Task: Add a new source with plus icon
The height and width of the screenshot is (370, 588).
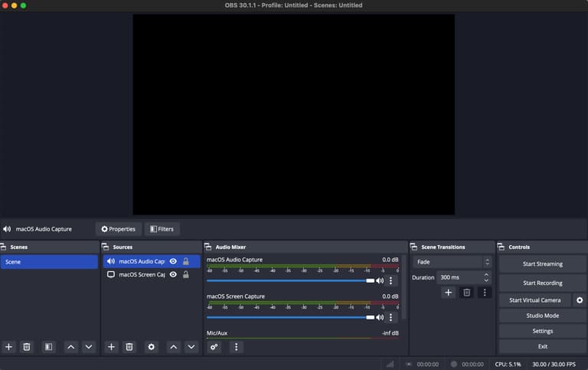Action: [x=111, y=347]
